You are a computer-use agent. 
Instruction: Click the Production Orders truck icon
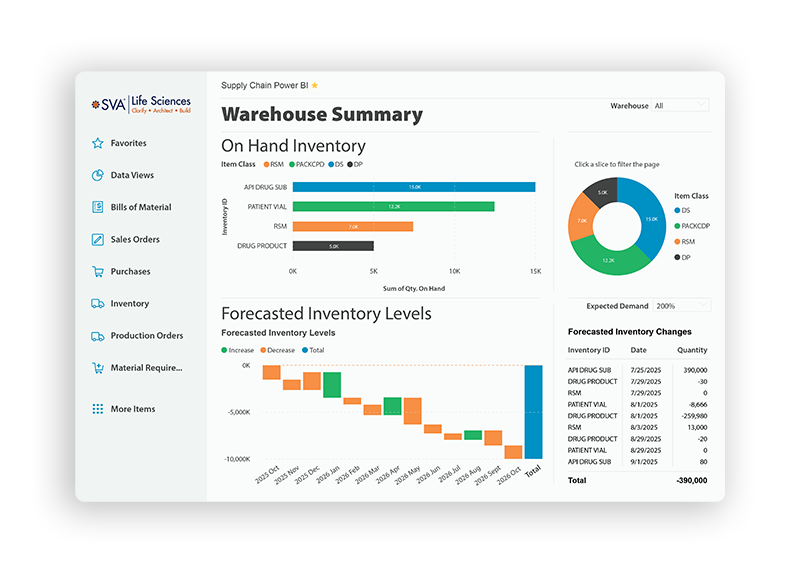[x=98, y=336]
